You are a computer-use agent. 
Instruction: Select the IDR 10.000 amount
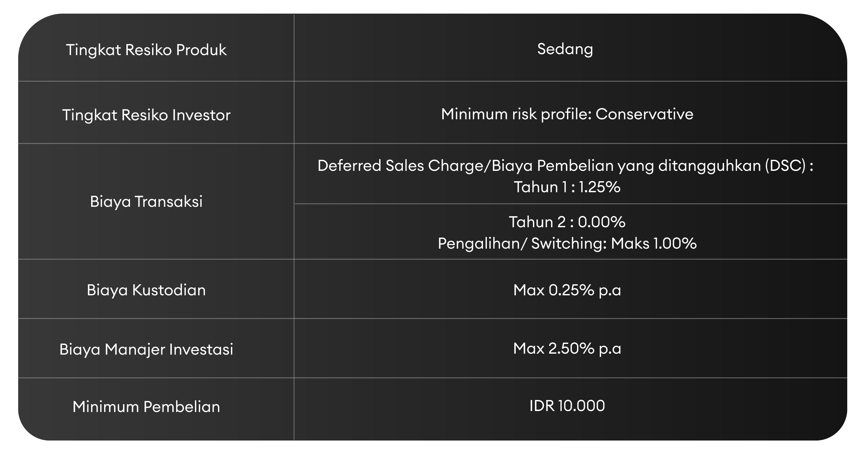point(567,406)
